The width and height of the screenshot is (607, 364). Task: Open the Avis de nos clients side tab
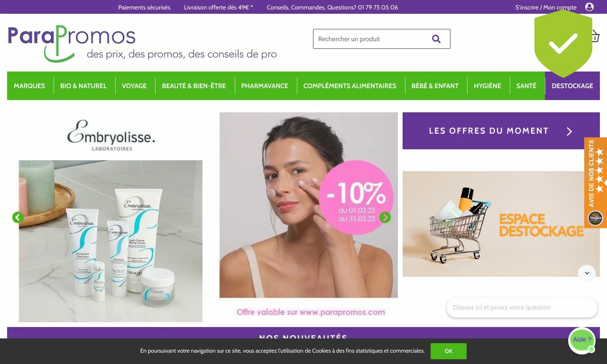point(596,182)
